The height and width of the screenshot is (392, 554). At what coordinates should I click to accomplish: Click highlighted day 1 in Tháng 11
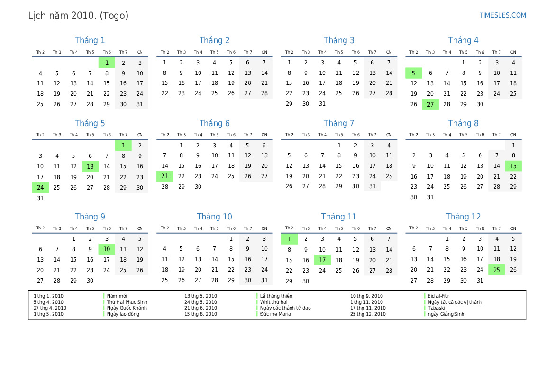pyautogui.click(x=289, y=239)
